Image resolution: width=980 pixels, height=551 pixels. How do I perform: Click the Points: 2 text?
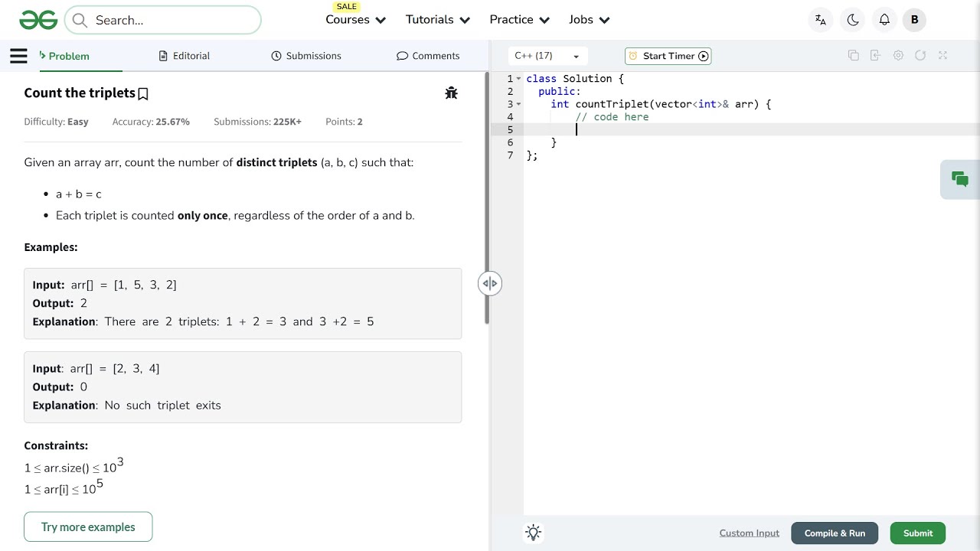click(x=344, y=122)
